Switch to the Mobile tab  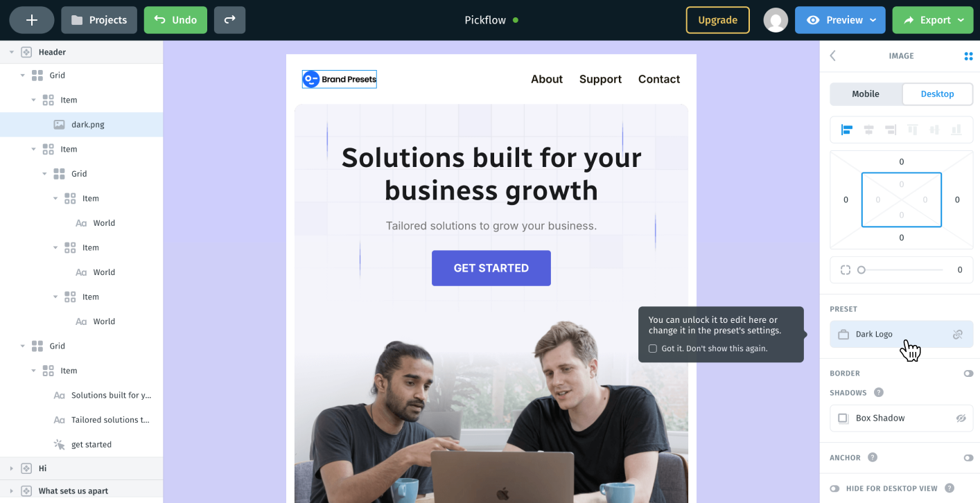(x=866, y=94)
